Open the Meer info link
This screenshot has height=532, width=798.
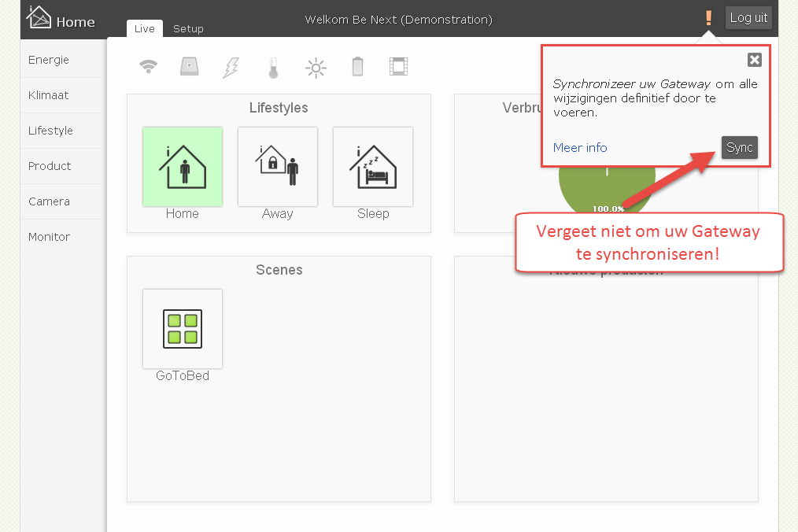580,148
